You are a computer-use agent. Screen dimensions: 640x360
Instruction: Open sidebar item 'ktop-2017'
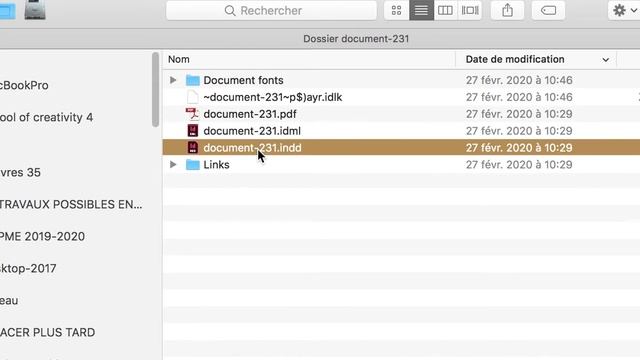pos(28,268)
